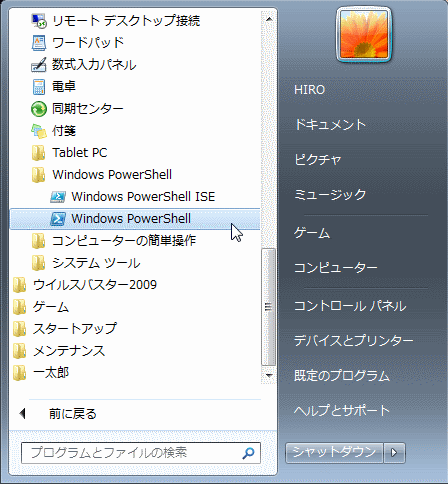Screen dimensions: 448x484
Task: Open shutdown options arrow menu
Action: click(x=395, y=453)
